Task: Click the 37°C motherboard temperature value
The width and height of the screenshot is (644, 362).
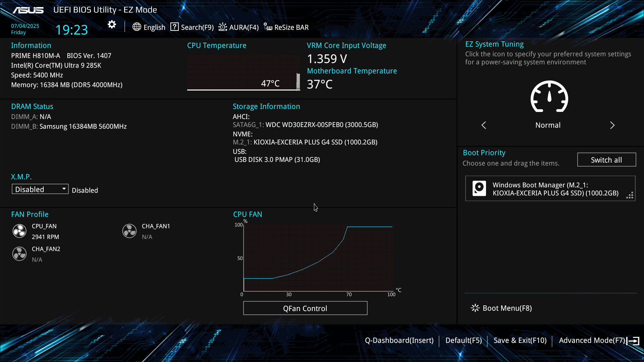Action: pyautogui.click(x=320, y=84)
